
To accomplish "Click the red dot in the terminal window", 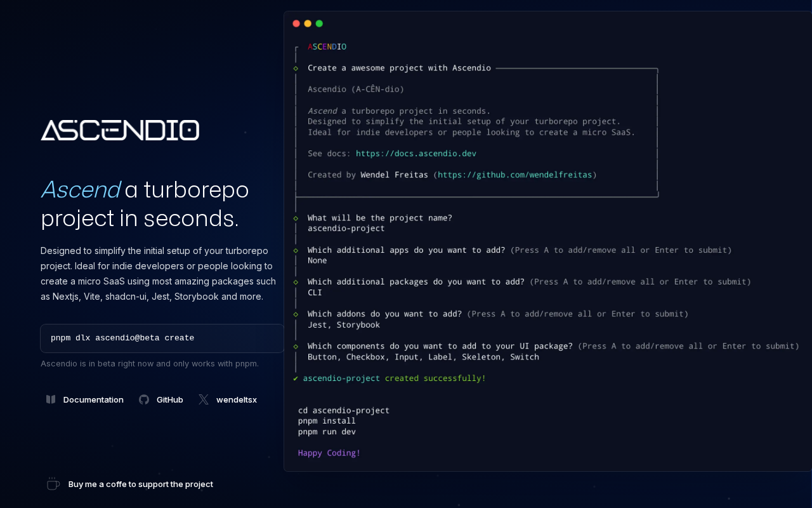I will tap(296, 23).
